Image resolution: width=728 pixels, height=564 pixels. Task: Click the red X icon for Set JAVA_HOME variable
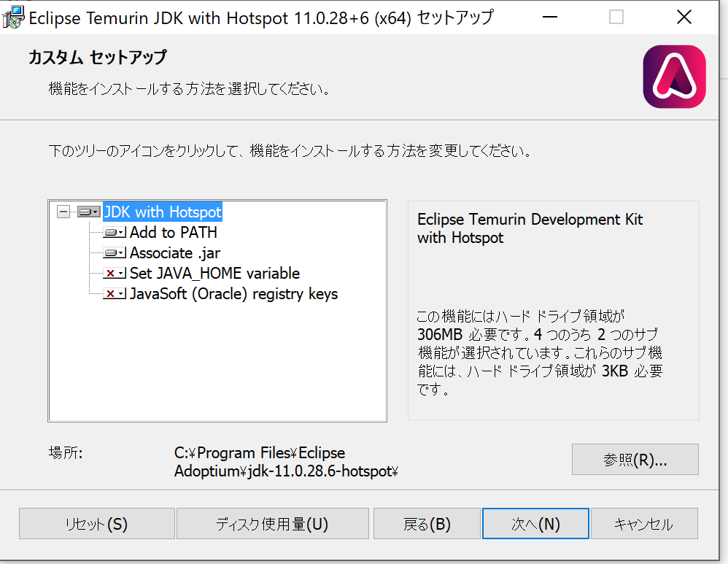115,273
